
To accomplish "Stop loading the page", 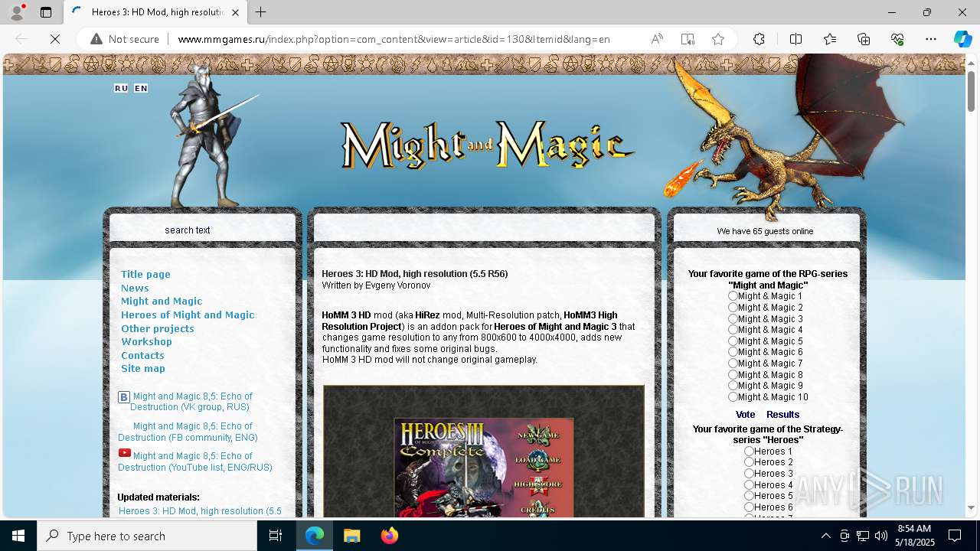I will tap(55, 39).
